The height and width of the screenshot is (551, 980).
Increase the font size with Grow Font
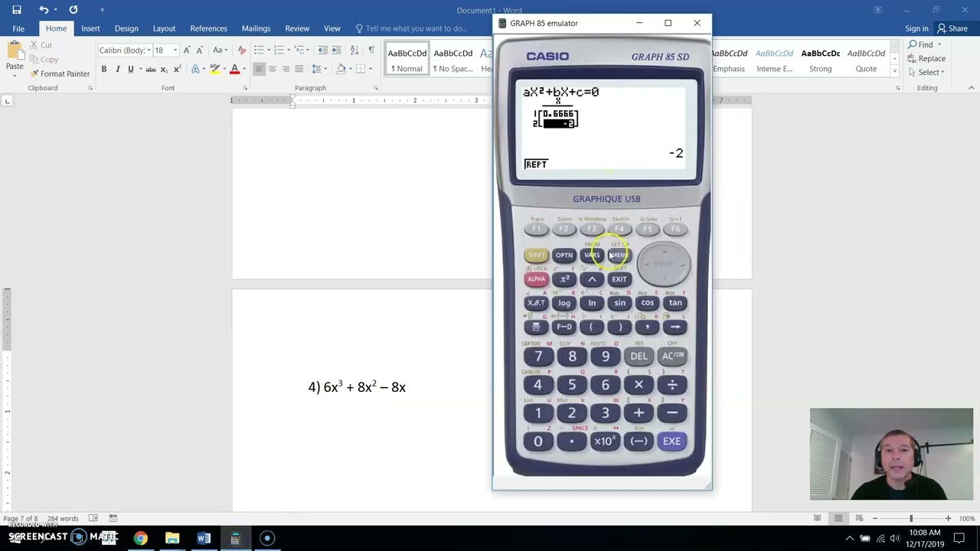[x=187, y=50]
